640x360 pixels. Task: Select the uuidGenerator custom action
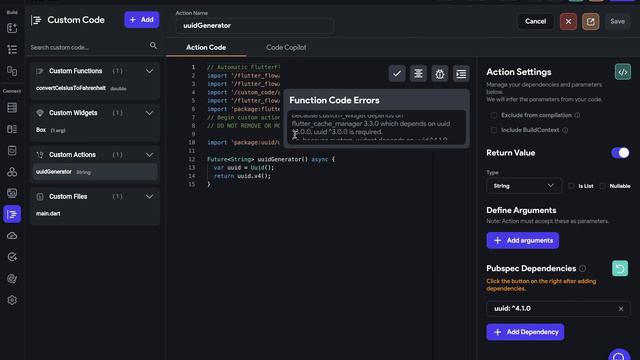coord(95,172)
